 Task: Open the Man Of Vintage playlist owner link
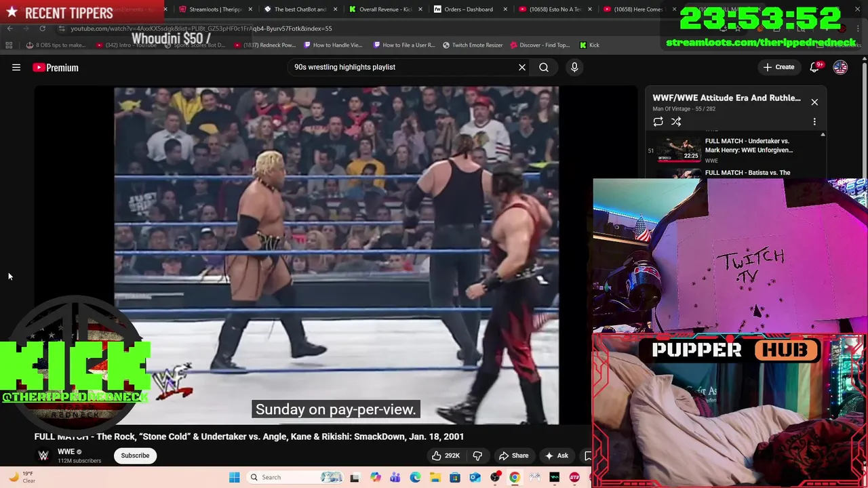(x=672, y=108)
